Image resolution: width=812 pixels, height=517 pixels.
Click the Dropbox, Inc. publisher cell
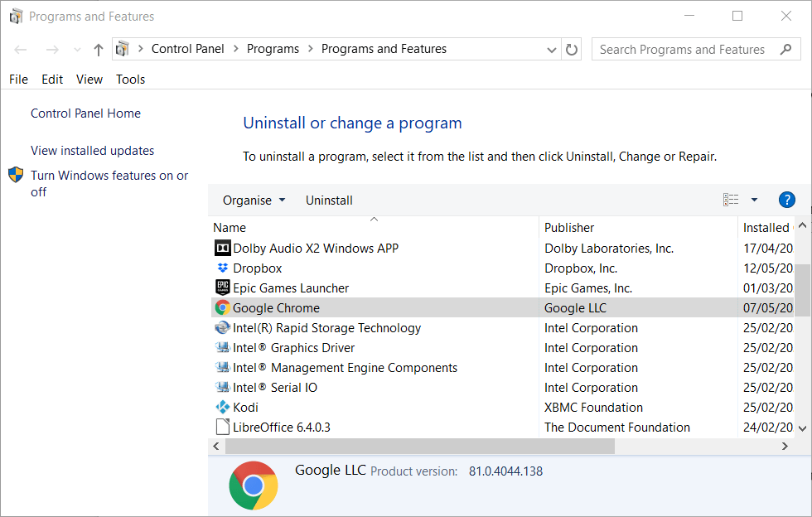pos(581,268)
